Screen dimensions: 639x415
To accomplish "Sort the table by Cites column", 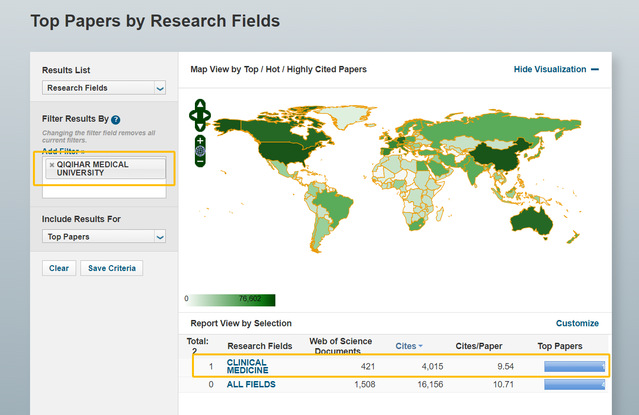I will click(408, 345).
